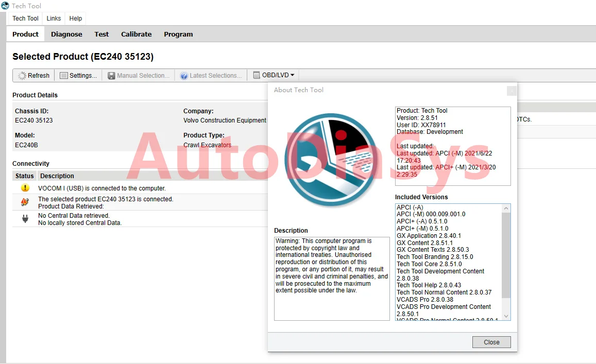Click 'User ID: XX78911' in product info box
596x364 pixels.
click(421, 125)
